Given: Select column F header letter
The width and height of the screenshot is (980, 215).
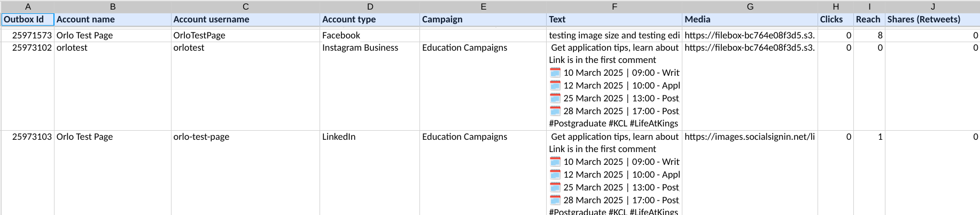Looking at the screenshot, I should coord(614,6).
